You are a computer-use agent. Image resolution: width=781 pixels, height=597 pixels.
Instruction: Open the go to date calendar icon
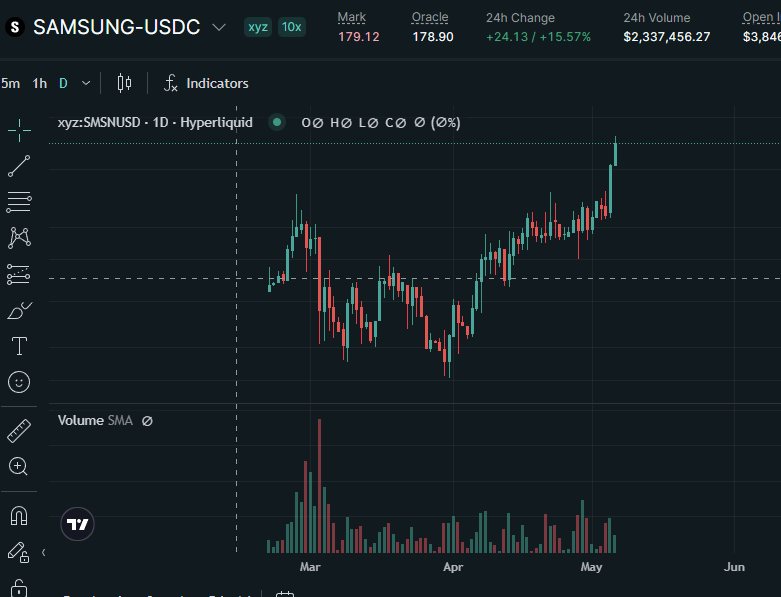(x=285, y=594)
